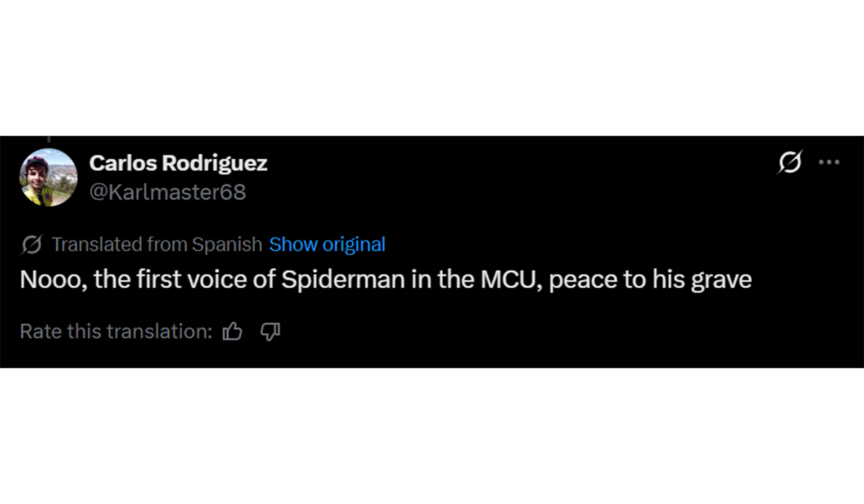Show original Spanish post text
The height and width of the screenshot is (504, 864).
[x=327, y=245]
